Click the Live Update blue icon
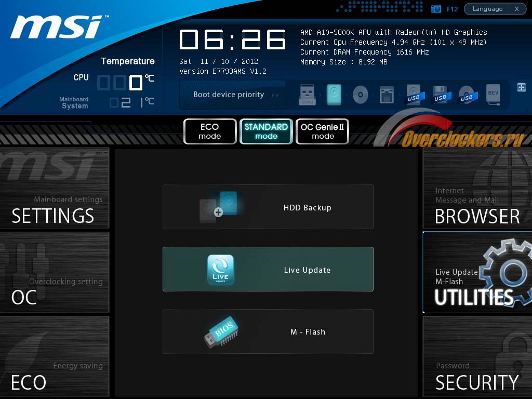This screenshot has height=399, width=532. pyautogui.click(x=220, y=270)
